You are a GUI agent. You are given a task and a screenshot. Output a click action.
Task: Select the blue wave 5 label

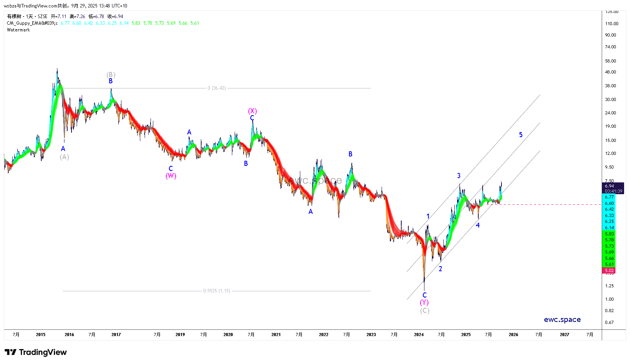(521, 135)
